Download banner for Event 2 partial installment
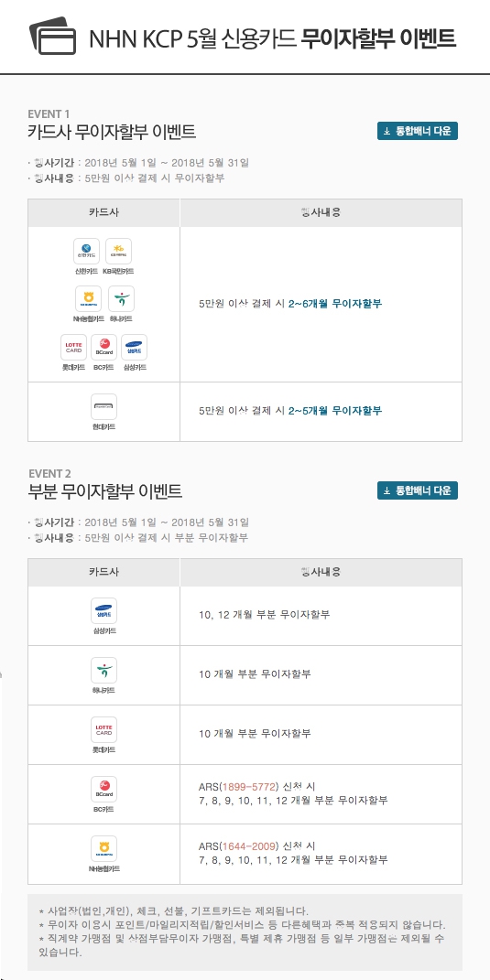The width and height of the screenshot is (490, 980). pos(418,490)
